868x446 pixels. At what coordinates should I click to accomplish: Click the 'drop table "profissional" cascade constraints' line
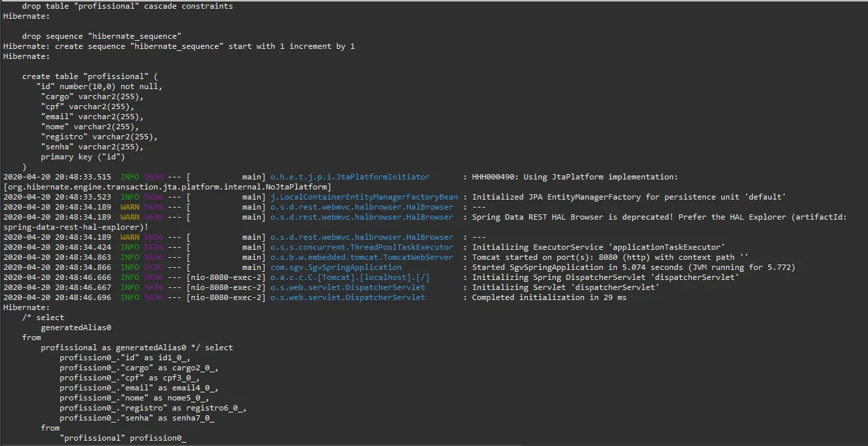pyautogui.click(x=127, y=6)
